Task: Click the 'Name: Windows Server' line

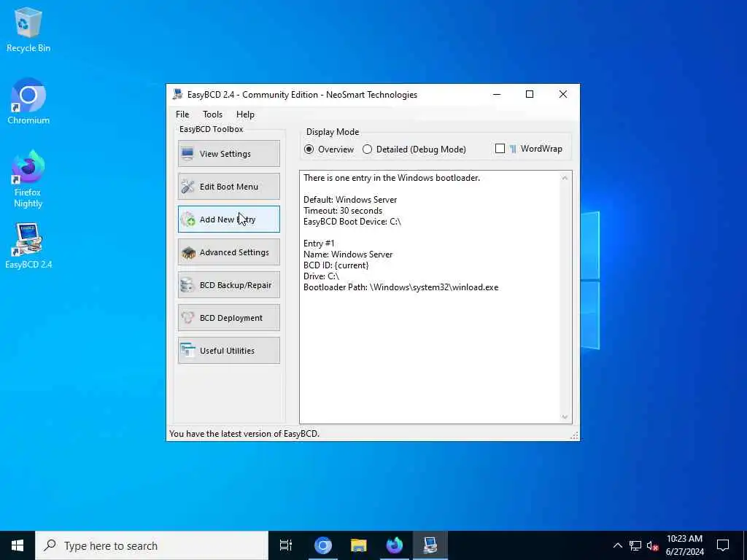Action: [x=348, y=254]
